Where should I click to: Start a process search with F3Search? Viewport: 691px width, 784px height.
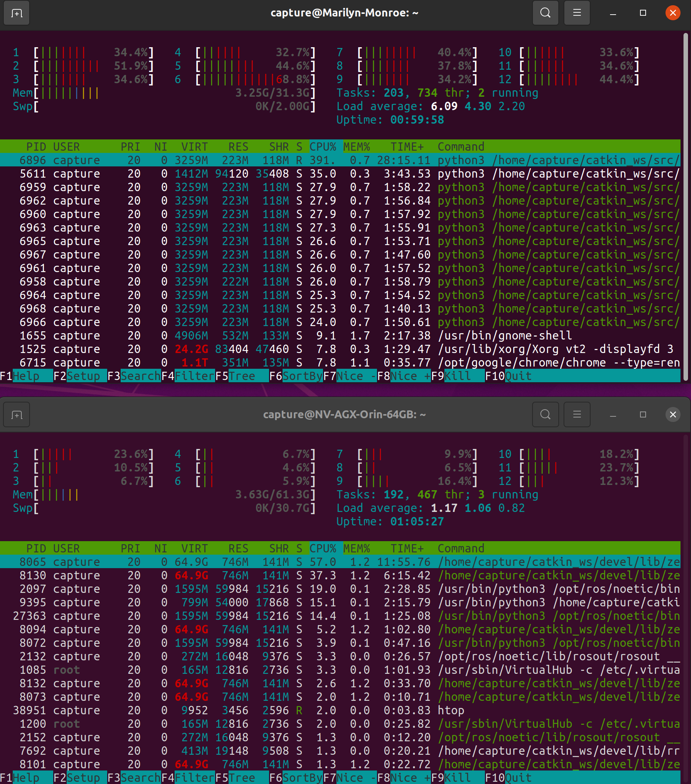134,376
